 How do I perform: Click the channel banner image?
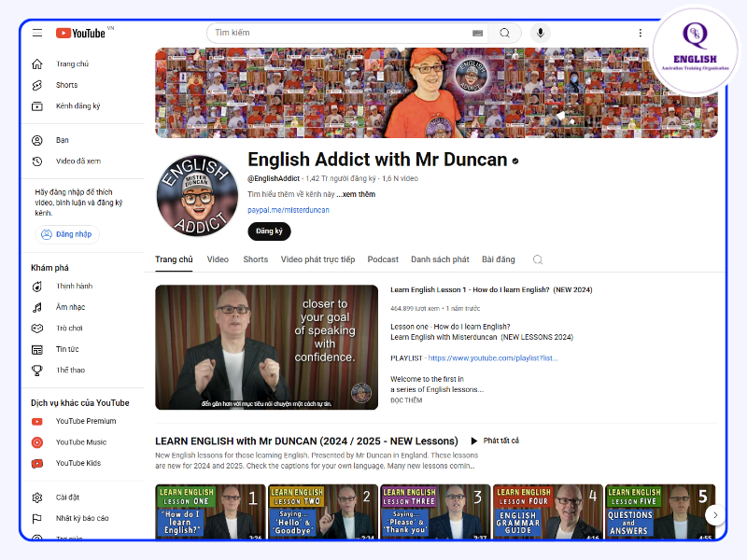(x=436, y=92)
